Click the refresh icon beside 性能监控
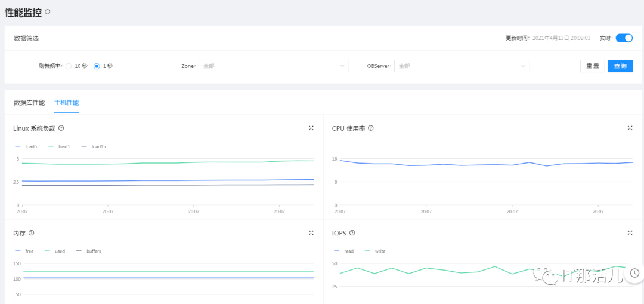Image resolution: width=644 pixels, height=304 pixels. 48,11
